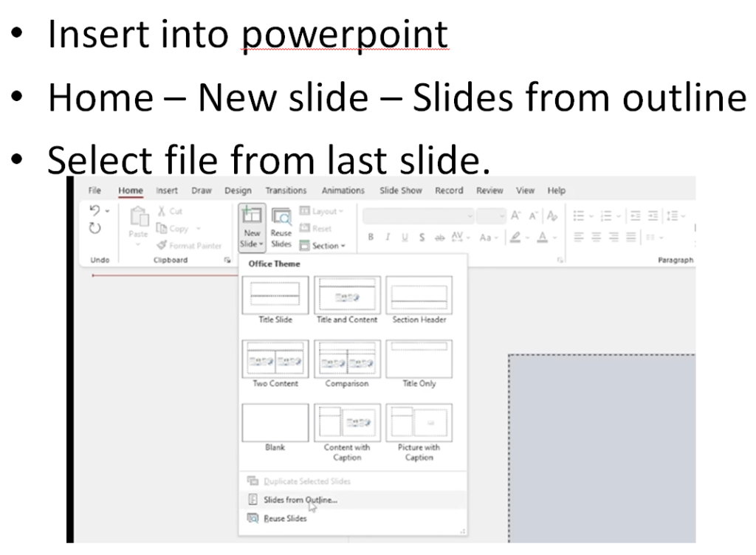Click the Cut scissors icon
Viewport: 756px width, 555px height.
click(162, 211)
